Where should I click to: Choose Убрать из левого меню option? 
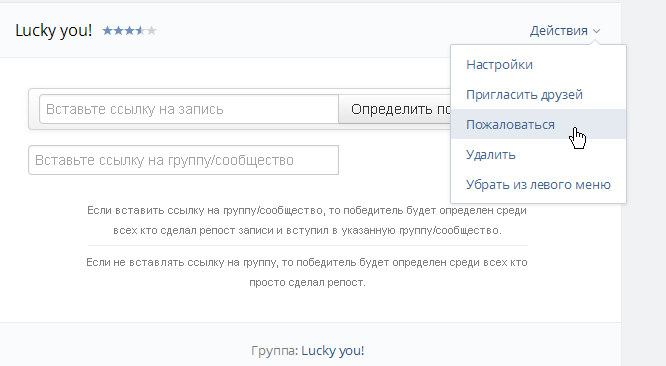(x=538, y=184)
